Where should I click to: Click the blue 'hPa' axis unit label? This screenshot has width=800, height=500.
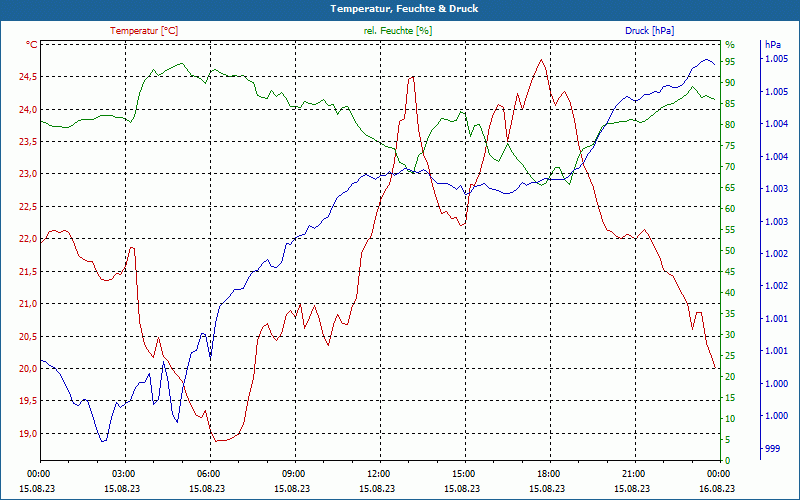pyautogui.click(x=772, y=45)
